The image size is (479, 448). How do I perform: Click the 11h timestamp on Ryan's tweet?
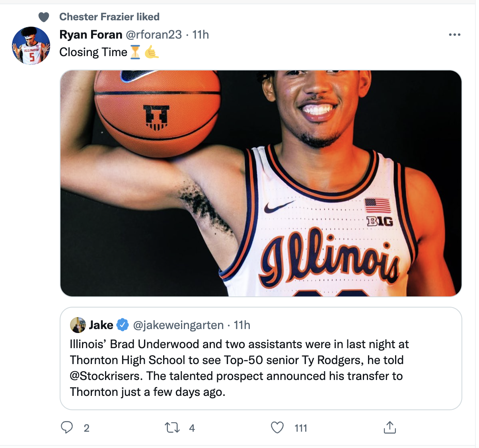click(201, 35)
